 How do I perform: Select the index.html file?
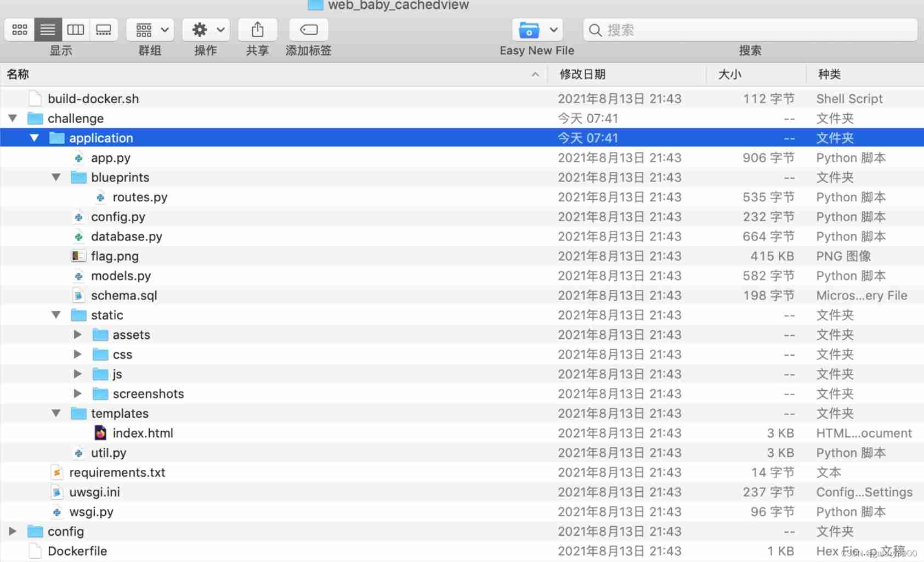(x=143, y=433)
